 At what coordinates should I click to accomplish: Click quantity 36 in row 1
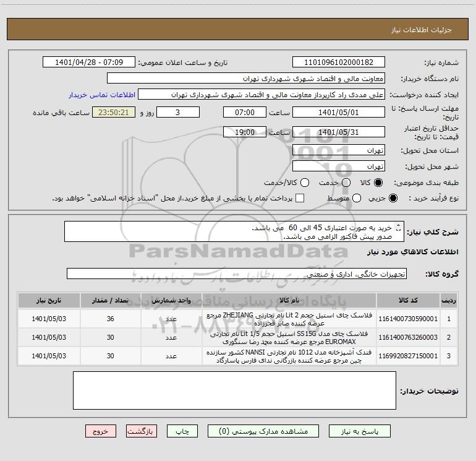[x=110, y=319]
